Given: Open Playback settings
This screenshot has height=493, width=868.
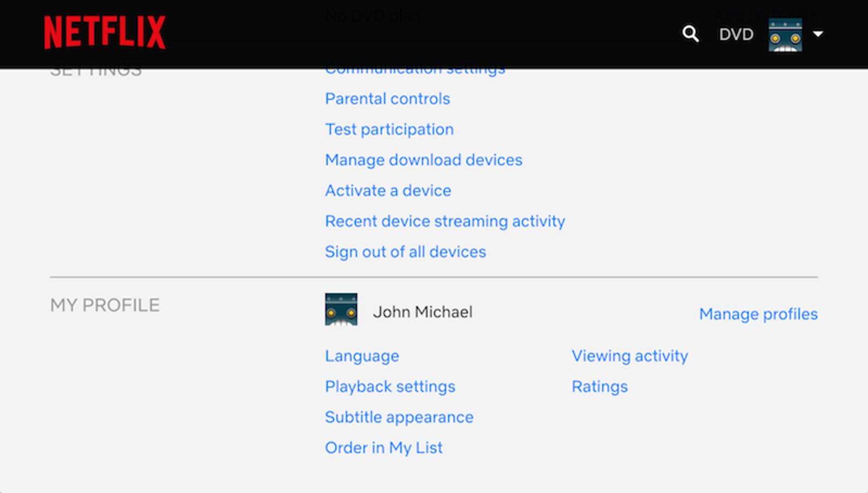Looking at the screenshot, I should (x=390, y=387).
